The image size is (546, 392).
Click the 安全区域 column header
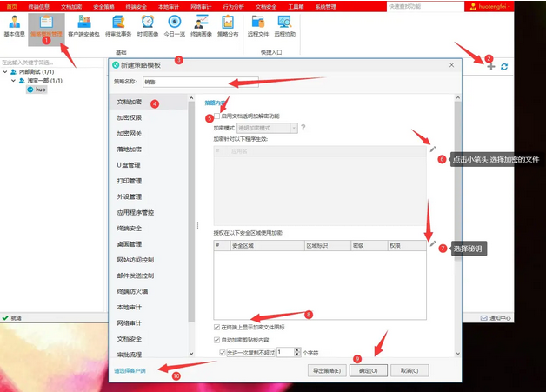click(267, 245)
